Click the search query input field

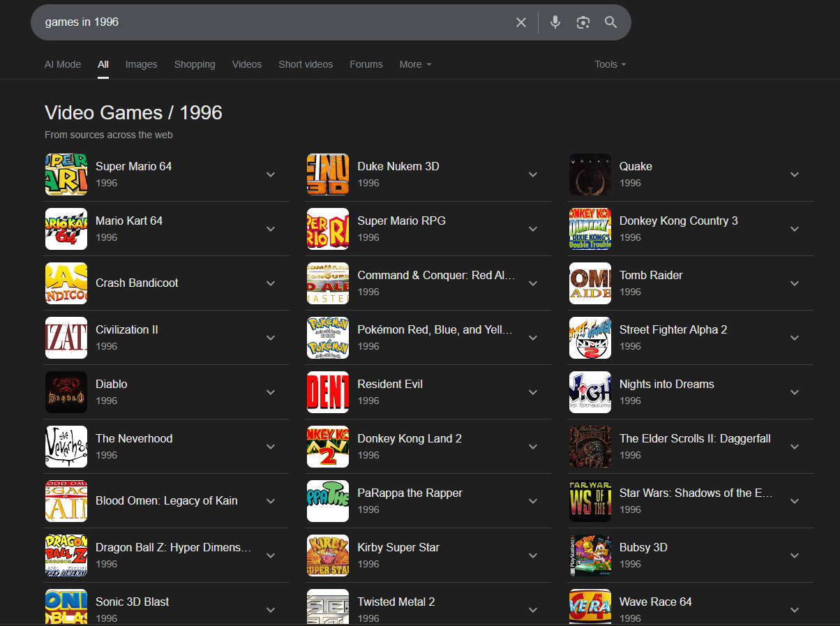click(x=276, y=22)
